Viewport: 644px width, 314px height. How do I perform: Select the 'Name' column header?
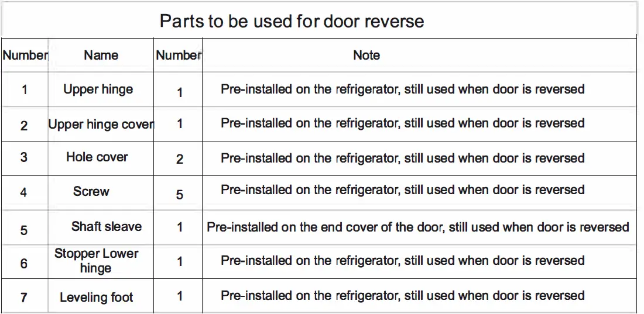(x=101, y=56)
